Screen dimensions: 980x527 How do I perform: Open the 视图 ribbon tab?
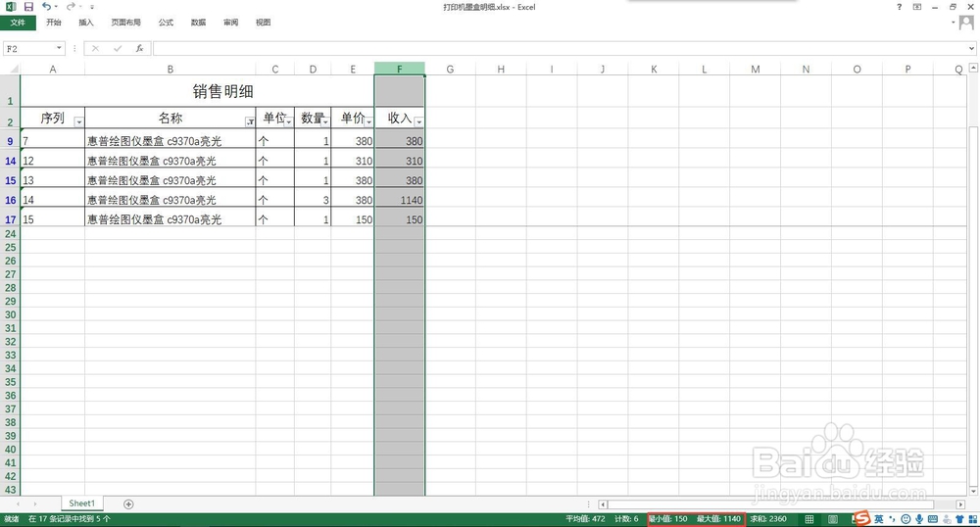click(x=263, y=23)
